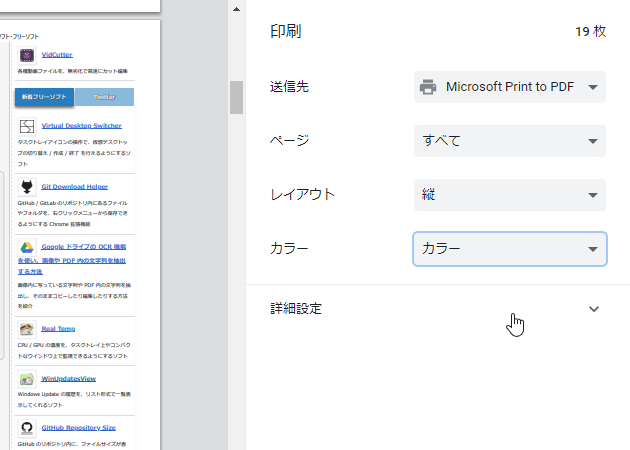This screenshot has width=630, height=450.
Task: Click the GitHub Repository Size octocat icon
Action: click(x=27, y=428)
